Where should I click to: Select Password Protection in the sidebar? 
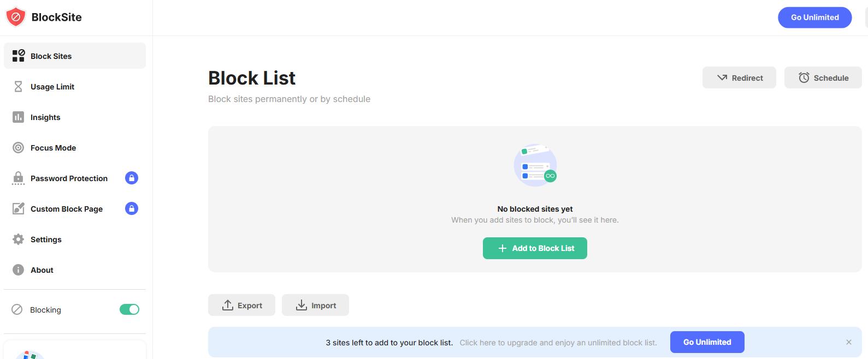tap(69, 178)
